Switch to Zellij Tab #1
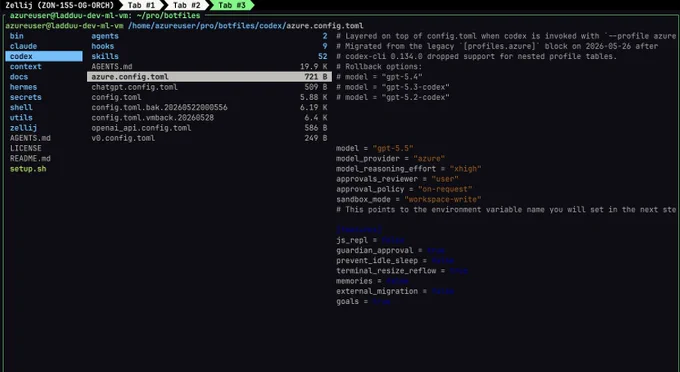The image size is (680, 372). 141,5
